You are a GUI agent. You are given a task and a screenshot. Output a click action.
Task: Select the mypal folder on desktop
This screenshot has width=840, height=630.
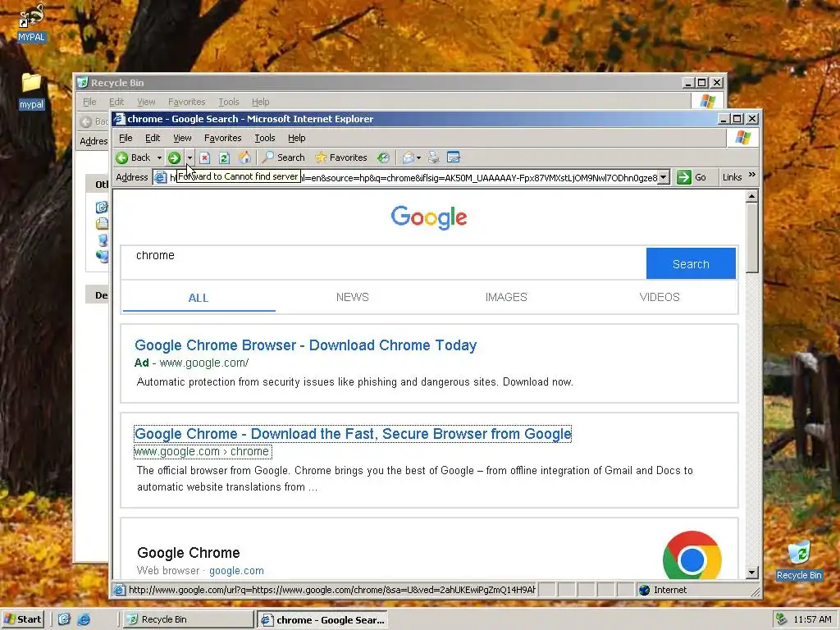[x=31, y=92]
